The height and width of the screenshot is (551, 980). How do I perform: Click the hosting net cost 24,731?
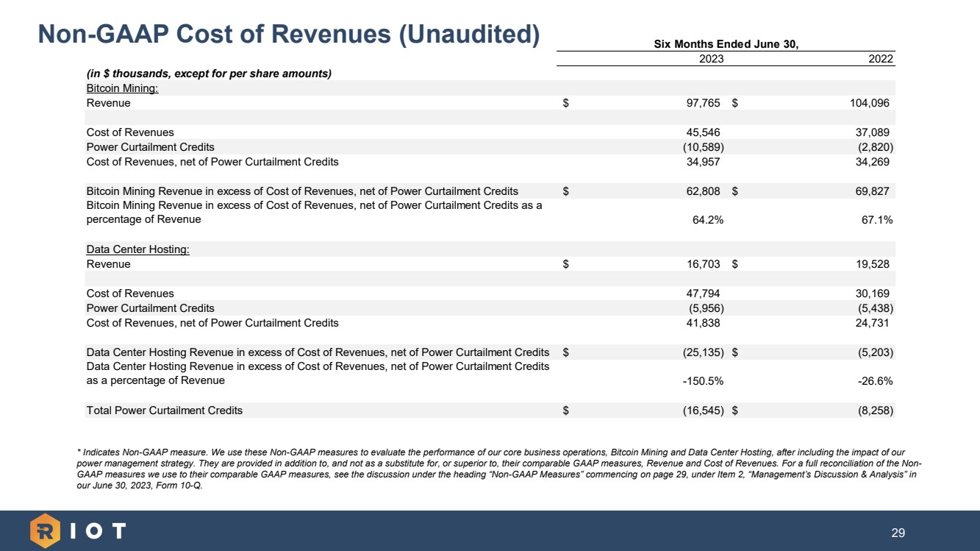pos(871,323)
